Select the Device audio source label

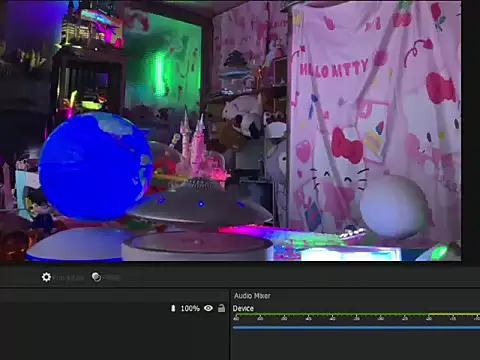pos(243,308)
